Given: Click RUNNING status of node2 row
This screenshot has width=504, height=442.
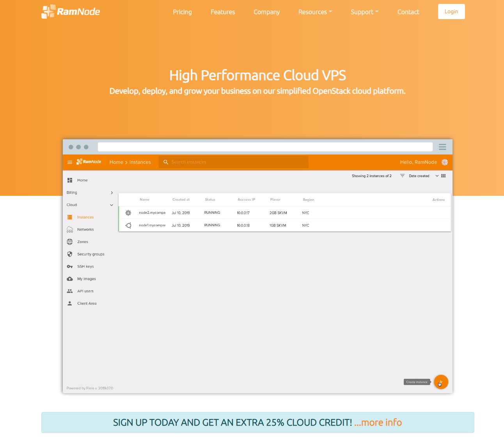Looking at the screenshot, I should pyautogui.click(x=212, y=213).
